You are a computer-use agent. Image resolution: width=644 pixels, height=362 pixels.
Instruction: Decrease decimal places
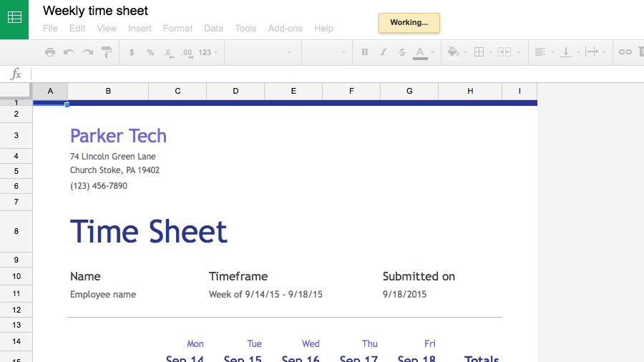(169, 52)
